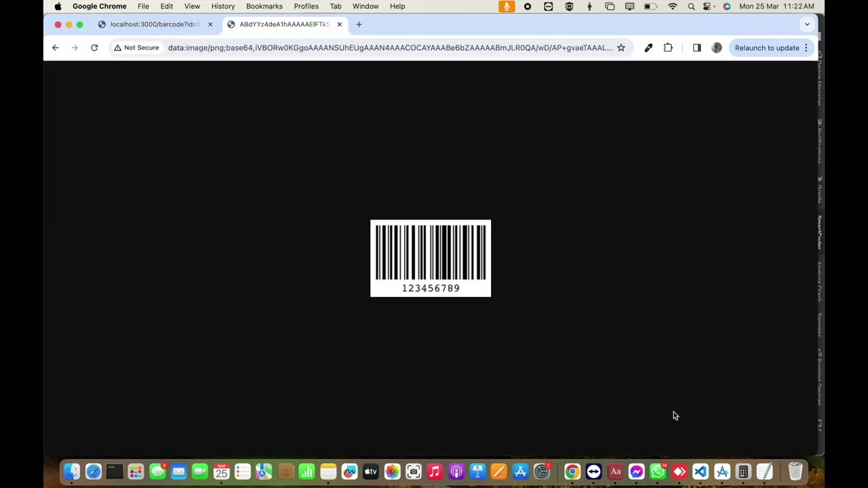Image resolution: width=868 pixels, height=488 pixels.
Task: Open Freeform from the dock
Action: [x=349, y=472]
